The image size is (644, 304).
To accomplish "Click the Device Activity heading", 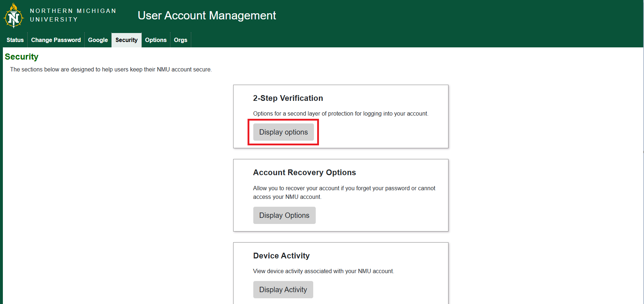I will [x=281, y=256].
